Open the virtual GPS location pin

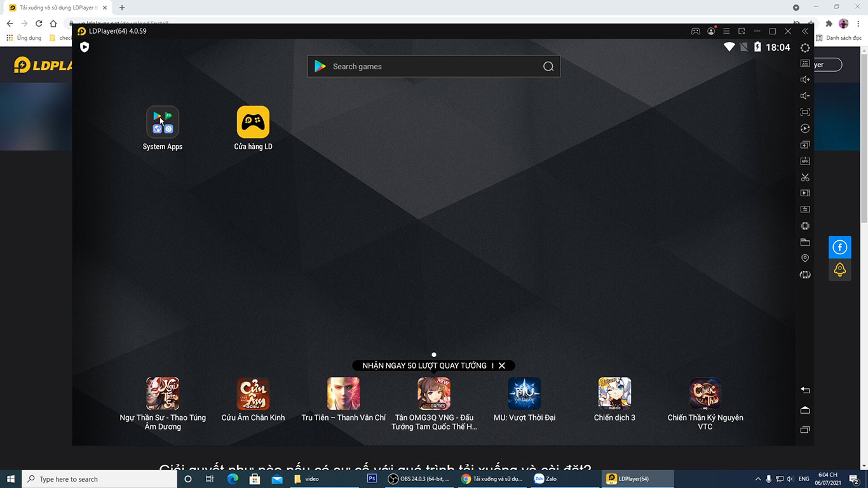pos(805,258)
